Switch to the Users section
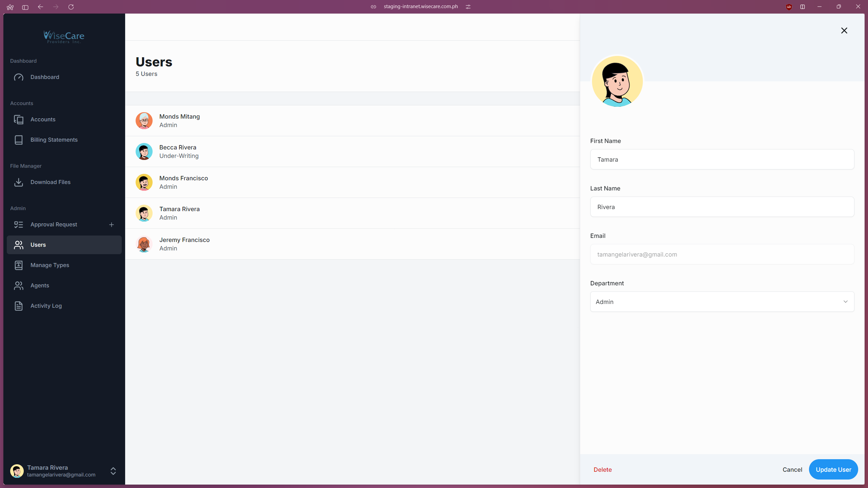 (38, 245)
